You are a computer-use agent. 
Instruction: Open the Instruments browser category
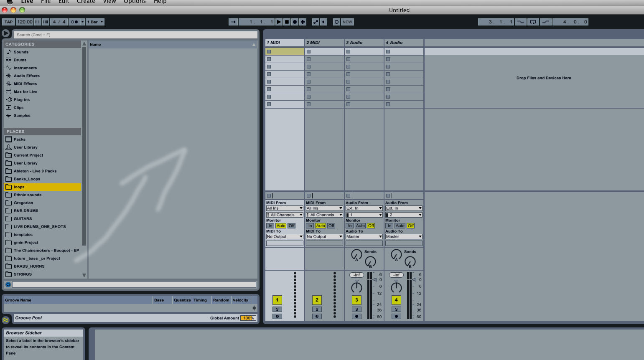click(x=25, y=68)
